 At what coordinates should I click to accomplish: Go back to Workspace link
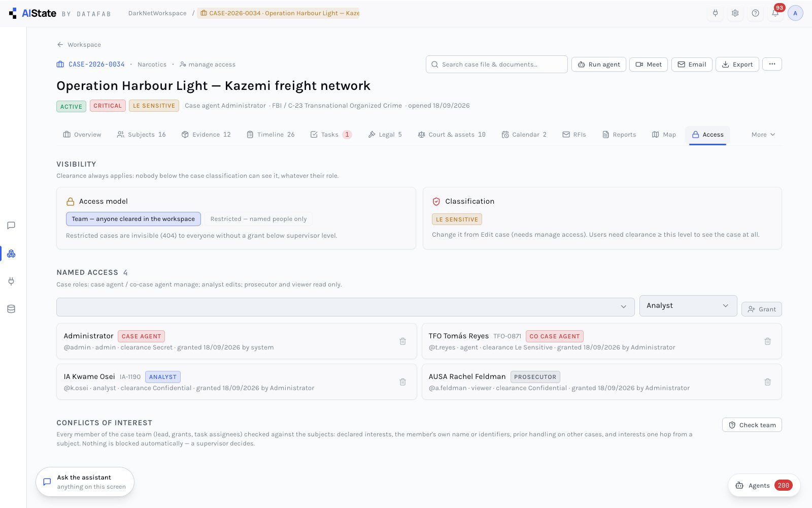coord(79,45)
